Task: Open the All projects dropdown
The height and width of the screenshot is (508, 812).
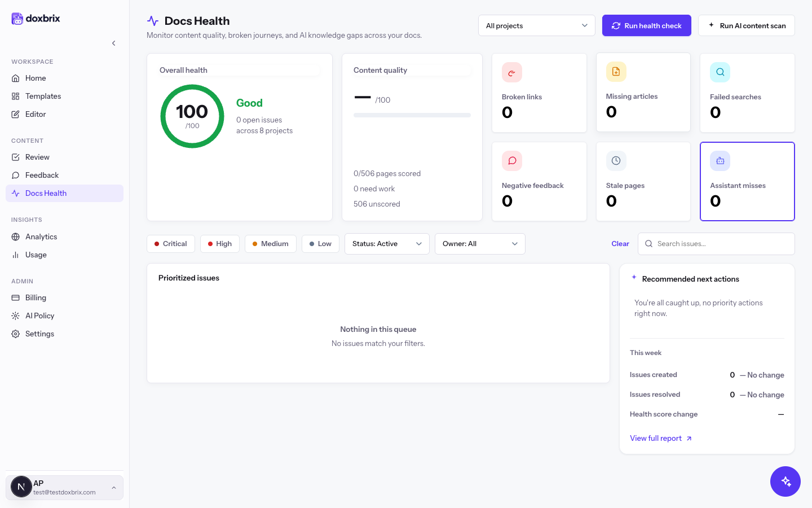Action: click(537, 25)
